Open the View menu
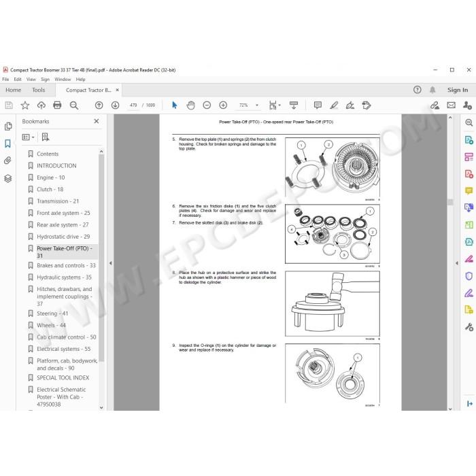This screenshot has width=476, height=476. [x=31, y=80]
